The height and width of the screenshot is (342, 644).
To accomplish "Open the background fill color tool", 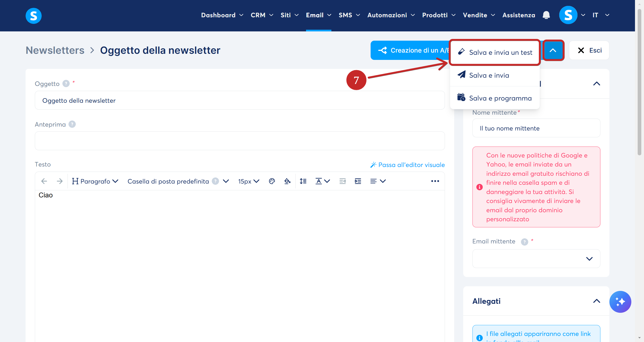I will click(287, 181).
